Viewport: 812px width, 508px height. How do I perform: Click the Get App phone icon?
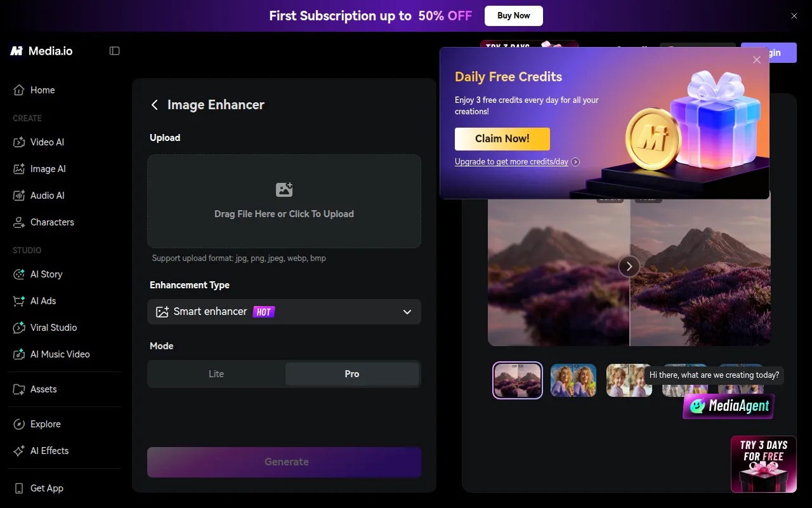[x=19, y=488]
